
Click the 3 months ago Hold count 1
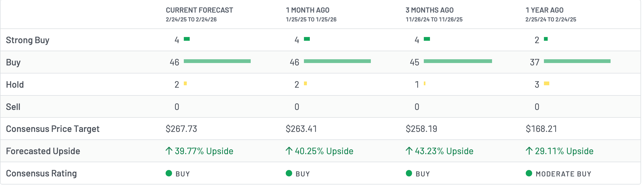417,84
